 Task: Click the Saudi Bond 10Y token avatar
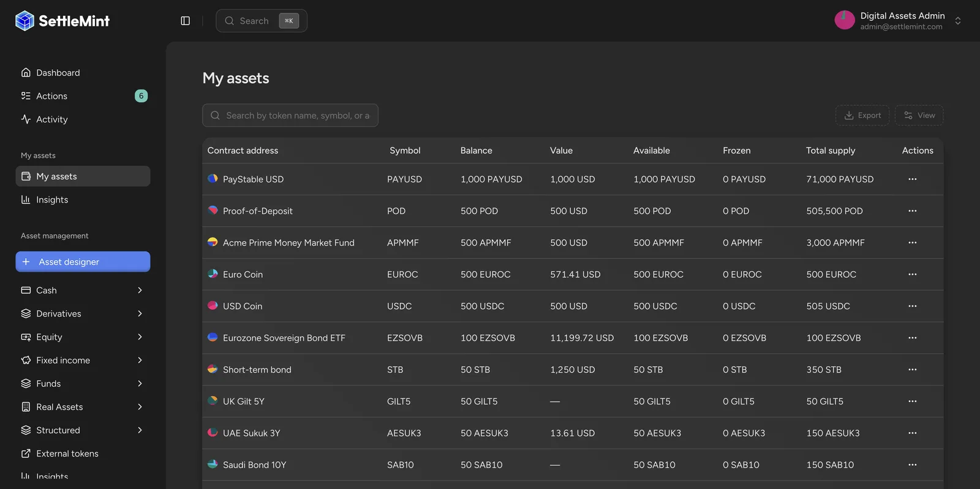[213, 465]
